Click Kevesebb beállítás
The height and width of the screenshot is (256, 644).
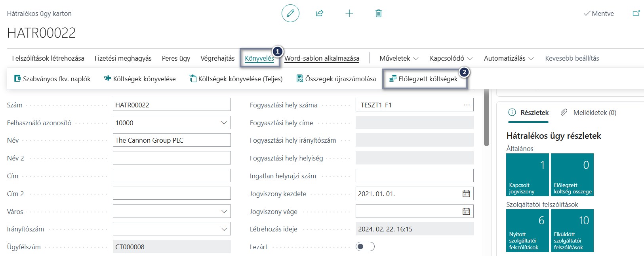click(572, 58)
